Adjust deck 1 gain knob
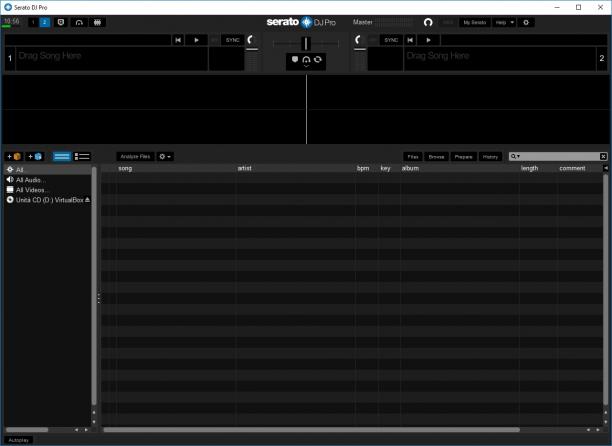612x446 pixels. point(251,39)
